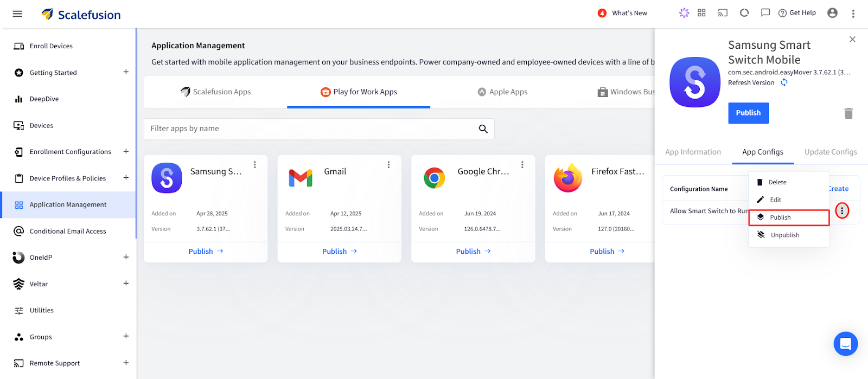Click the purple AI sparkle icon

click(684, 13)
